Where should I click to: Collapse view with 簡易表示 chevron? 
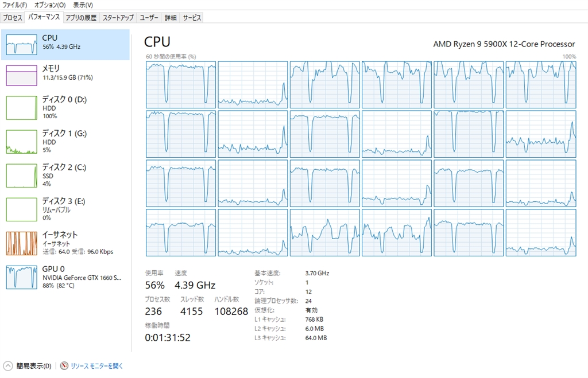(x=7, y=366)
